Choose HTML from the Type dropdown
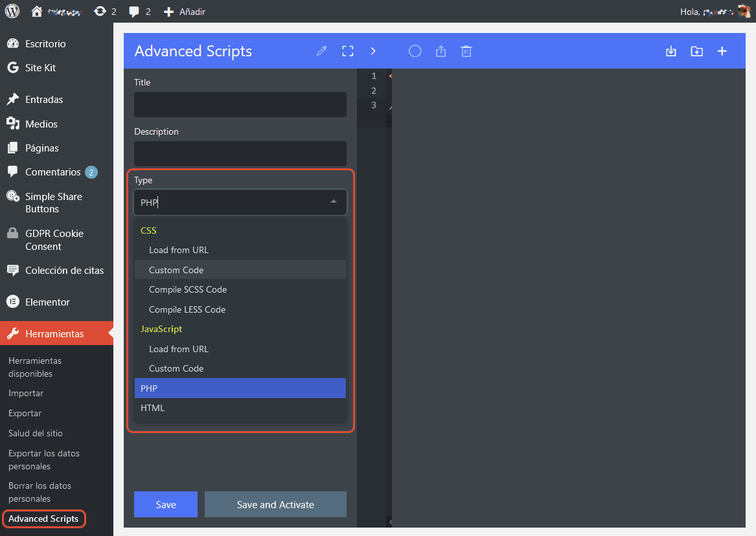 pyautogui.click(x=240, y=408)
